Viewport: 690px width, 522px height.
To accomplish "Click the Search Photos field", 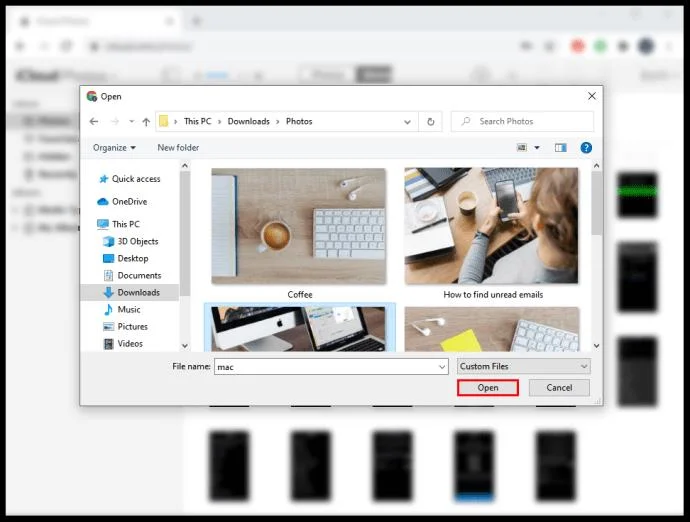I will [x=522, y=121].
